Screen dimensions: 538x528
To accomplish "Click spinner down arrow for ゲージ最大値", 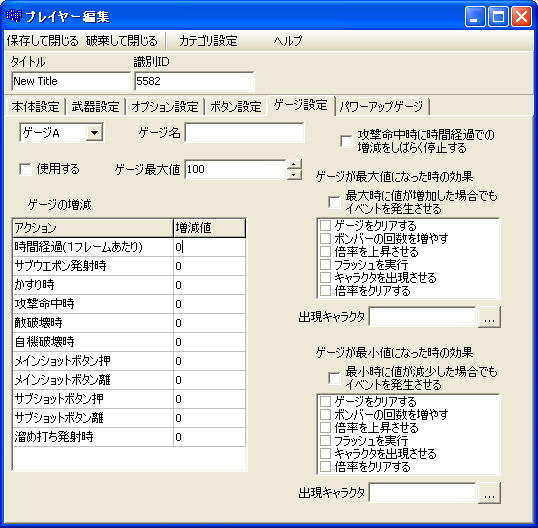I will (293, 174).
